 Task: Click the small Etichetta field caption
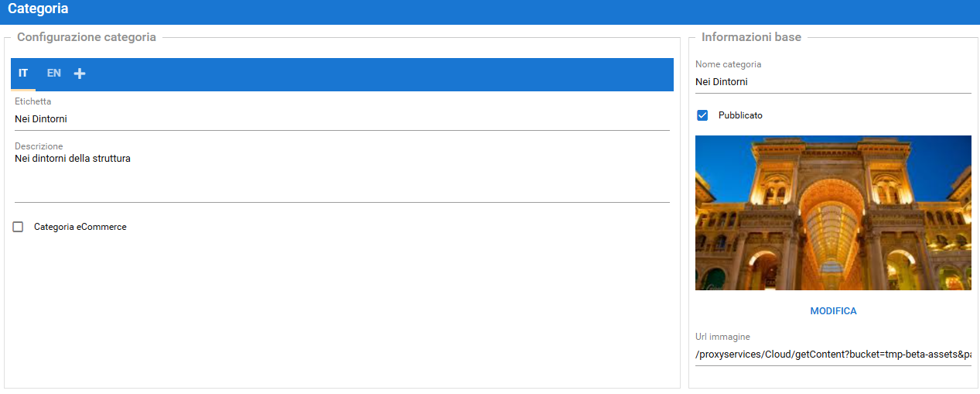tap(33, 101)
